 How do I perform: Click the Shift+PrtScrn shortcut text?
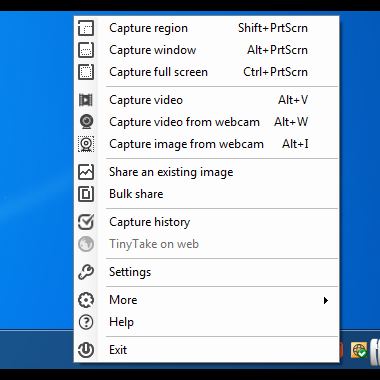tap(273, 28)
